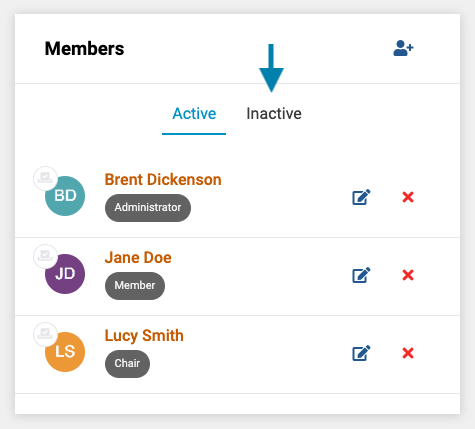Click the purple JD avatar circle
The height and width of the screenshot is (429, 475).
pos(65,274)
